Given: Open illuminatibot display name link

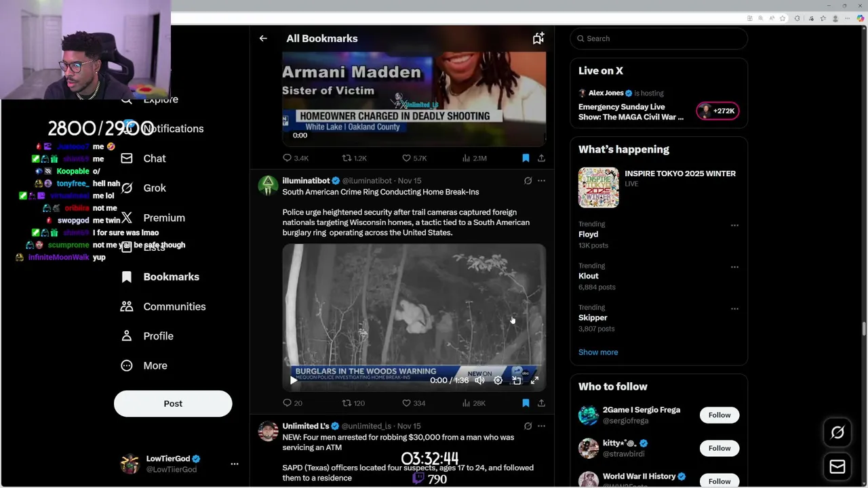Looking at the screenshot, I should (x=306, y=181).
